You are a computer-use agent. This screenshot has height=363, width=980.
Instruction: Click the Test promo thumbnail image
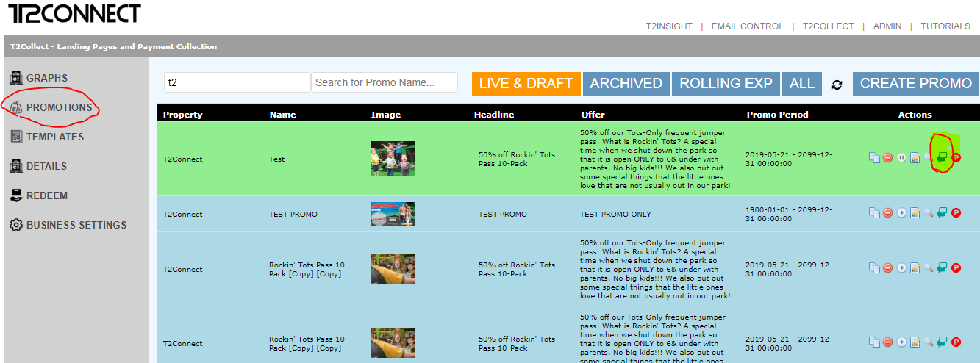tap(393, 158)
